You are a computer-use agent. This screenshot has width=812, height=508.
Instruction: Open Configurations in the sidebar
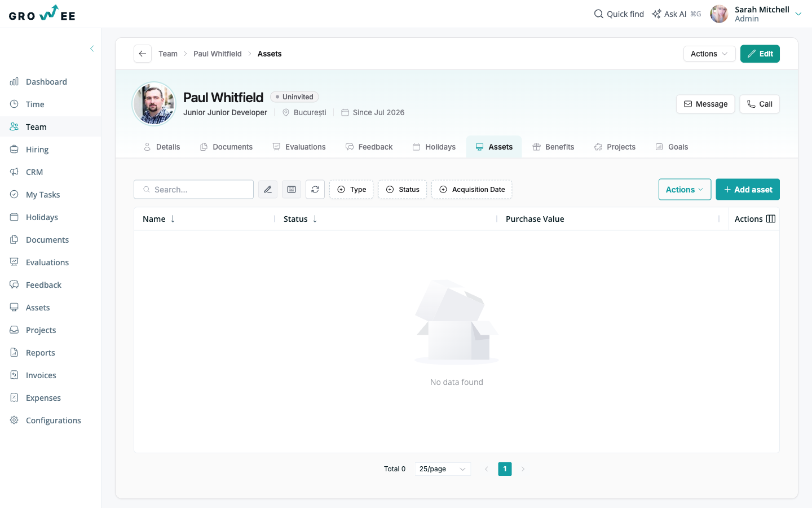coord(50,421)
